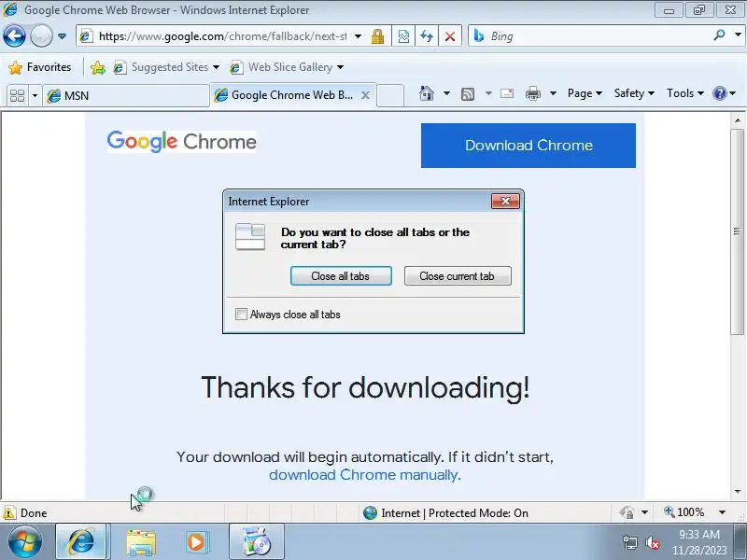
Task: Open the recent pages dropdown arrow
Action: click(62, 36)
